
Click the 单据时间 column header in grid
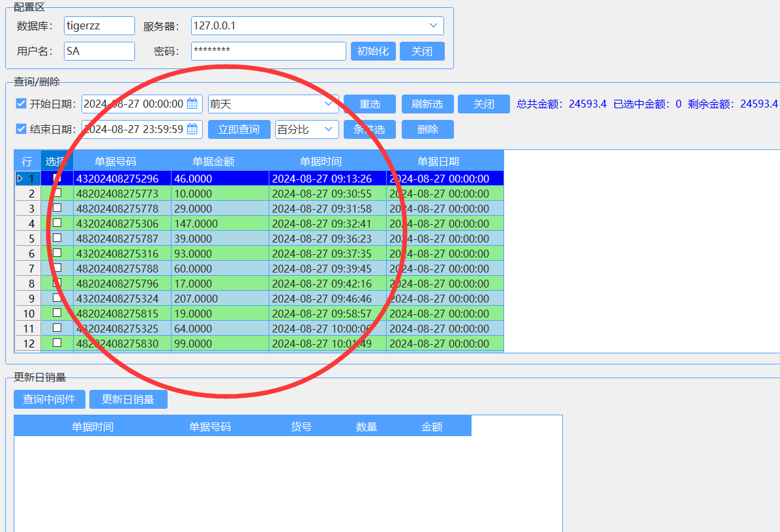click(320, 162)
